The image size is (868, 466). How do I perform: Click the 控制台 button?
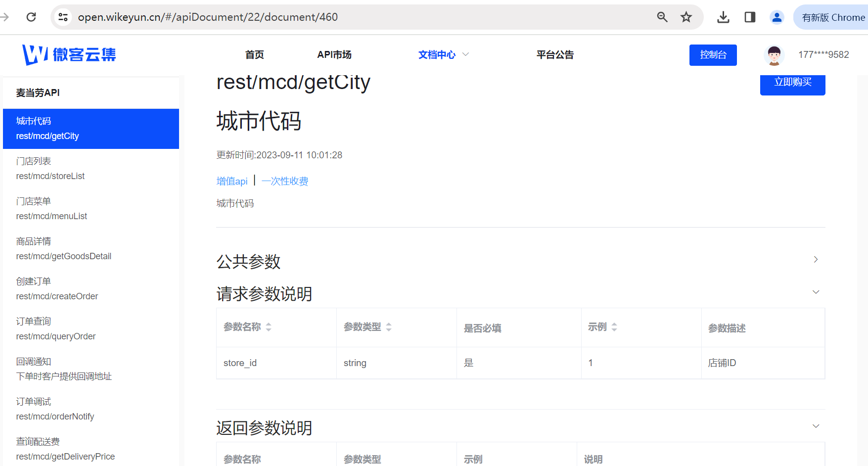[713, 55]
